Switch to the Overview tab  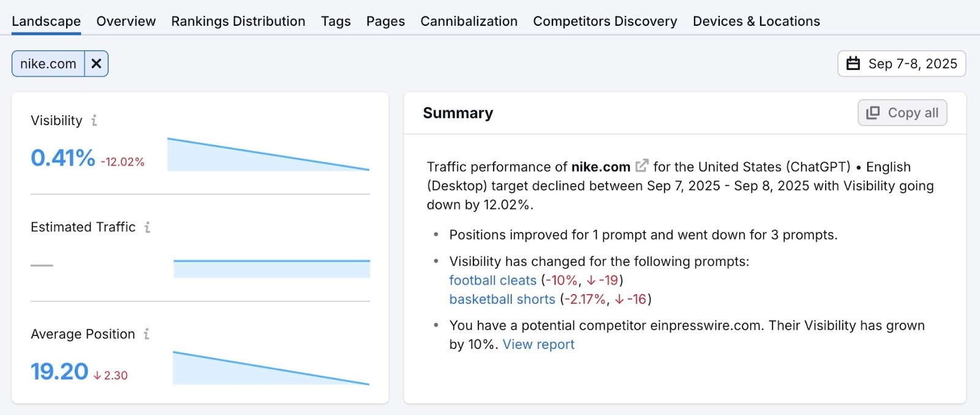126,21
